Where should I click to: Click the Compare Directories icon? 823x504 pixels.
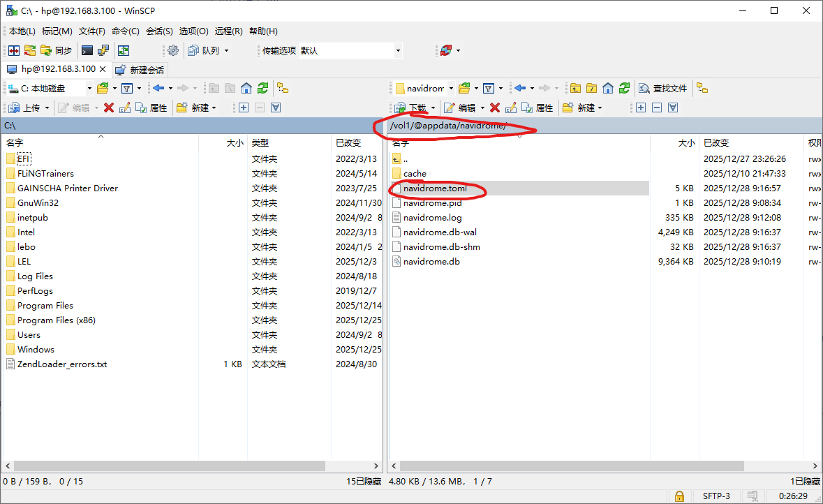click(x=14, y=50)
